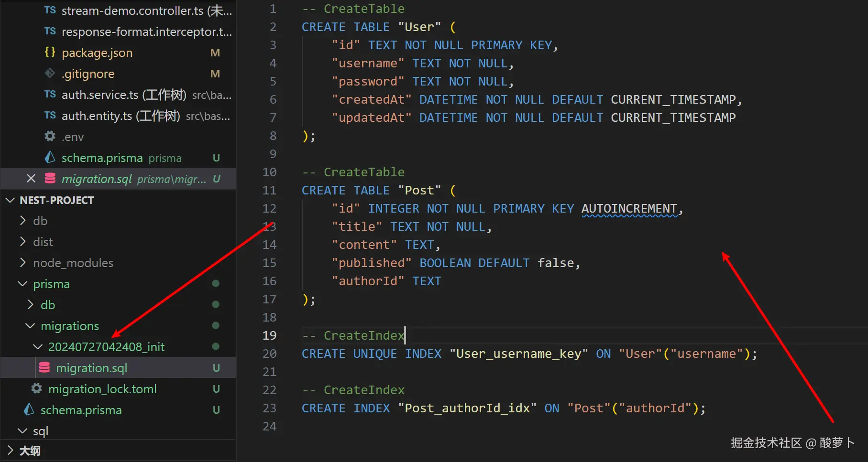Click the TypeScript icon beside stream-demo.controller.ts
868x462 pixels.
coord(50,10)
